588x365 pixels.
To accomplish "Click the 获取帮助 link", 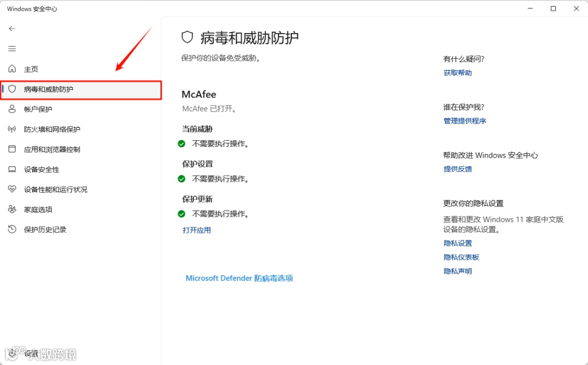I will click(457, 73).
